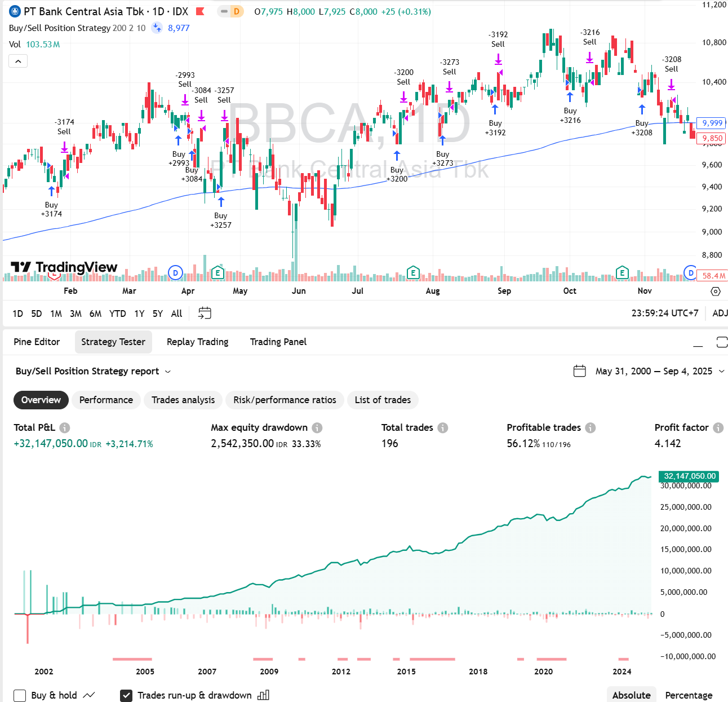Set the chart range to YTD

coord(117,314)
